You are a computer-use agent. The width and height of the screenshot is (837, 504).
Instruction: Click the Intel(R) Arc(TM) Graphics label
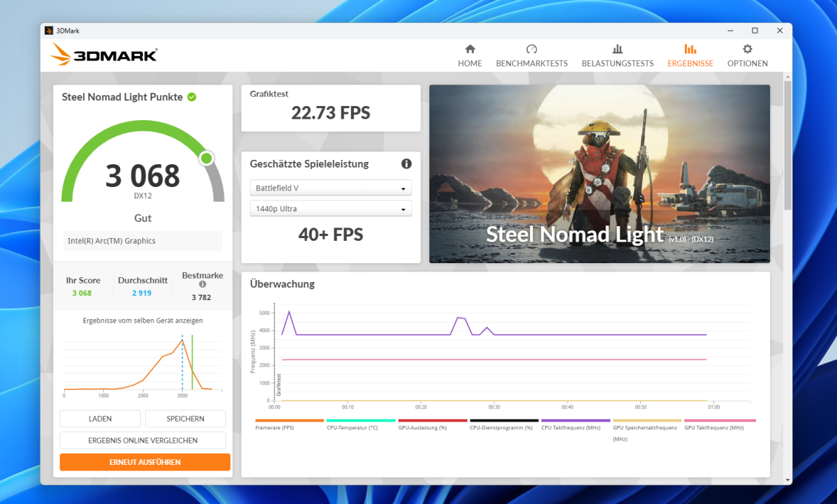coord(112,241)
